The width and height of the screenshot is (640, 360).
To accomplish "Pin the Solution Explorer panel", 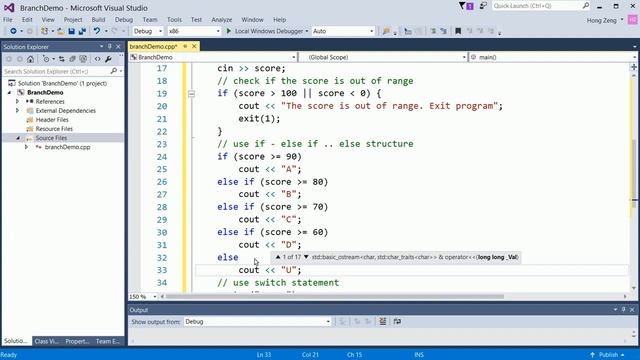I will [109, 47].
